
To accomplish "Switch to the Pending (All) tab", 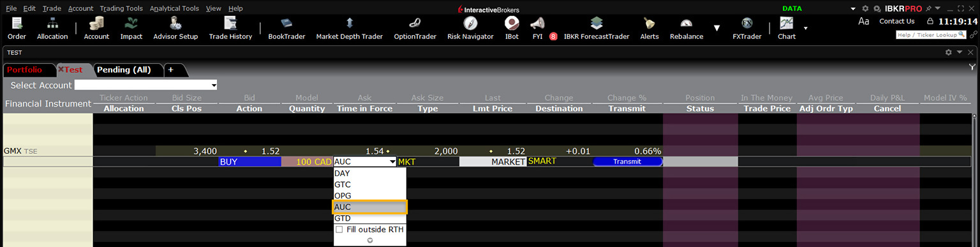I will tap(124, 70).
